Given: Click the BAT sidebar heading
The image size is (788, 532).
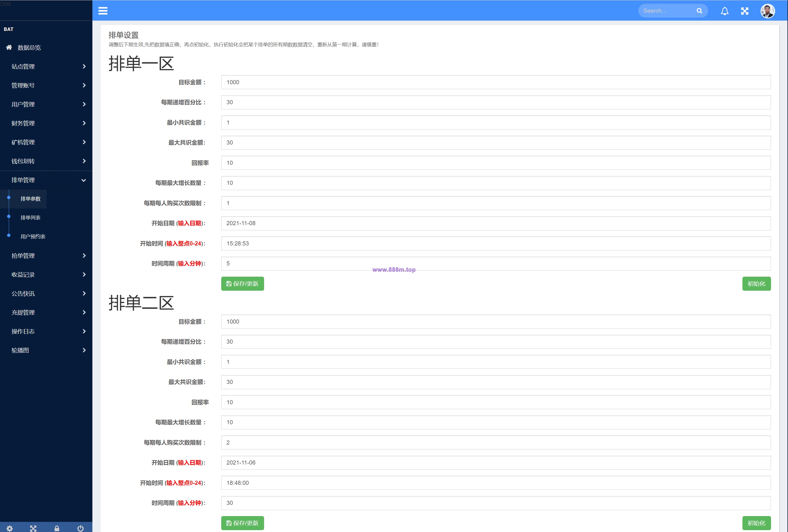Looking at the screenshot, I should coord(8,29).
